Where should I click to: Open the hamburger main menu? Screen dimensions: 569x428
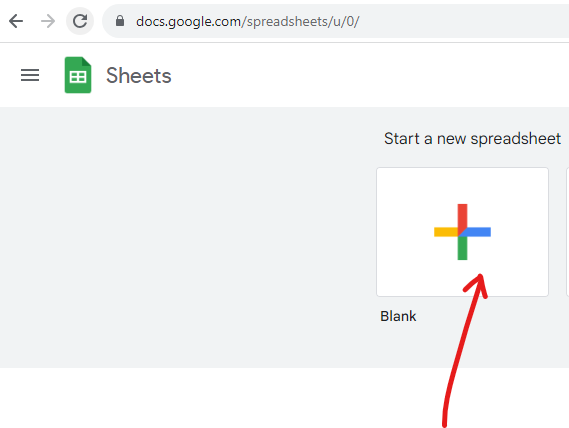coord(30,75)
